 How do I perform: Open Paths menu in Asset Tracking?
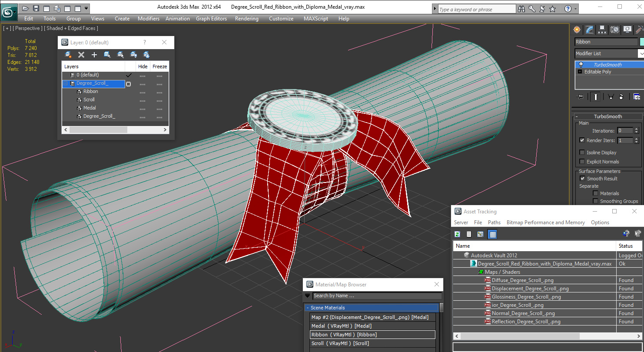[x=494, y=222]
